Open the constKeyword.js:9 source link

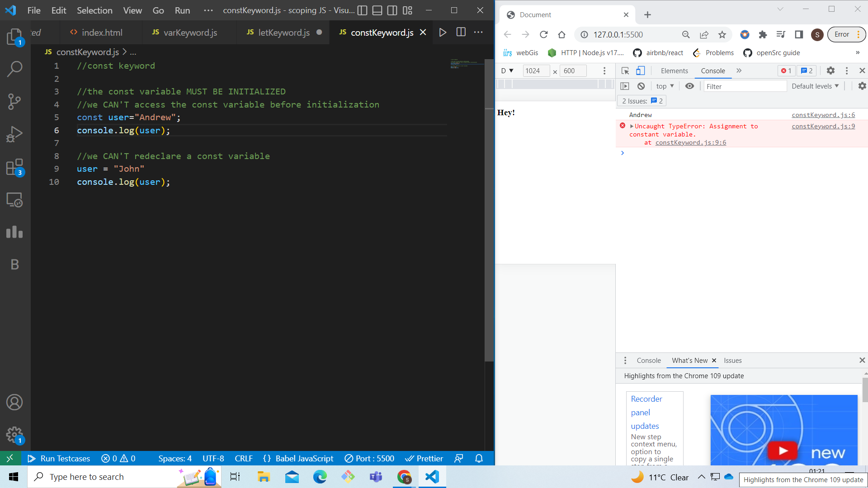point(823,126)
